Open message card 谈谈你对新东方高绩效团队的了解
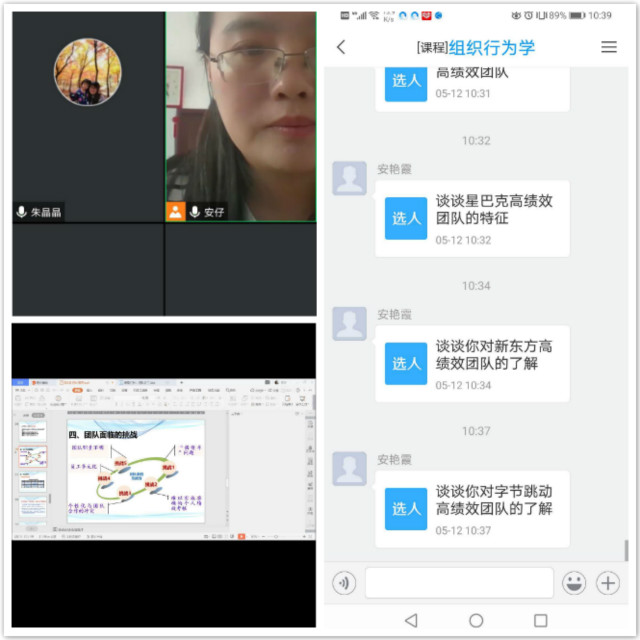This screenshot has height=640, width=640. pyautogui.click(x=472, y=364)
